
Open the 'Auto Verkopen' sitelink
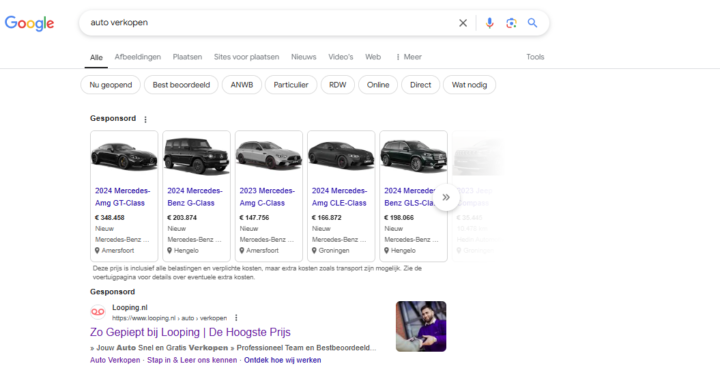(x=115, y=360)
